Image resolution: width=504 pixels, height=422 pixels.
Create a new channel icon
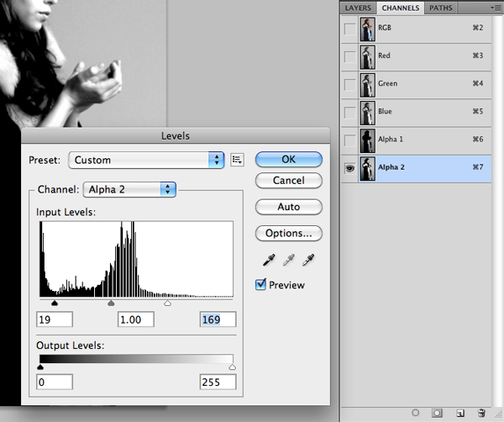click(x=459, y=414)
